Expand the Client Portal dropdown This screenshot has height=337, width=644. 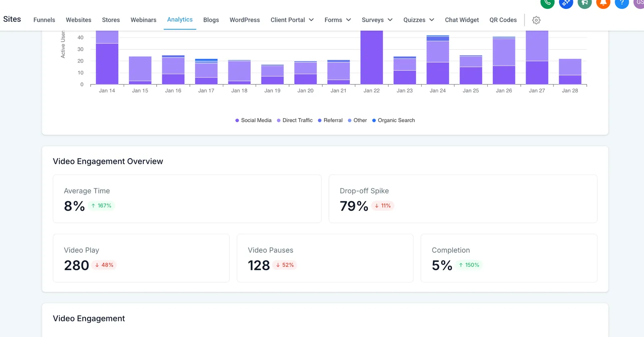click(292, 20)
